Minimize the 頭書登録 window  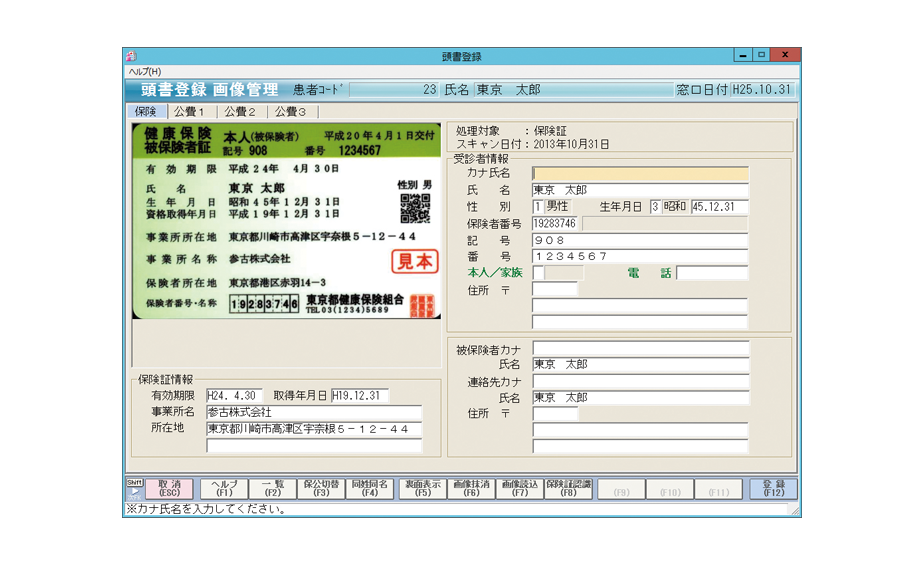click(743, 55)
